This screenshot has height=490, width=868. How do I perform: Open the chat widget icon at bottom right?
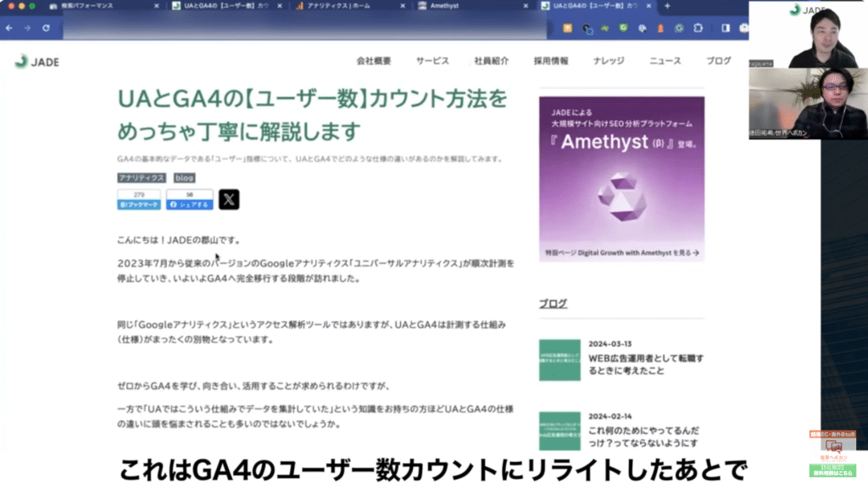click(x=834, y=447)
